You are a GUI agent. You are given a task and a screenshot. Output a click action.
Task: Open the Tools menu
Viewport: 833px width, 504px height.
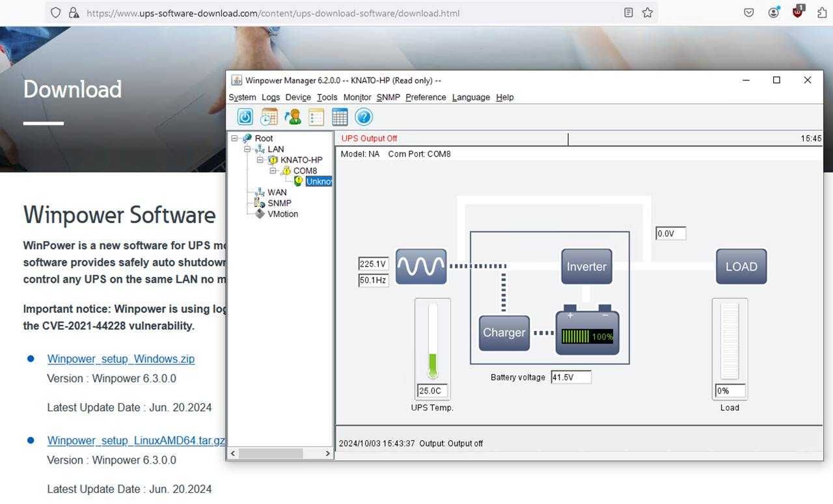(x=327, y=98)
